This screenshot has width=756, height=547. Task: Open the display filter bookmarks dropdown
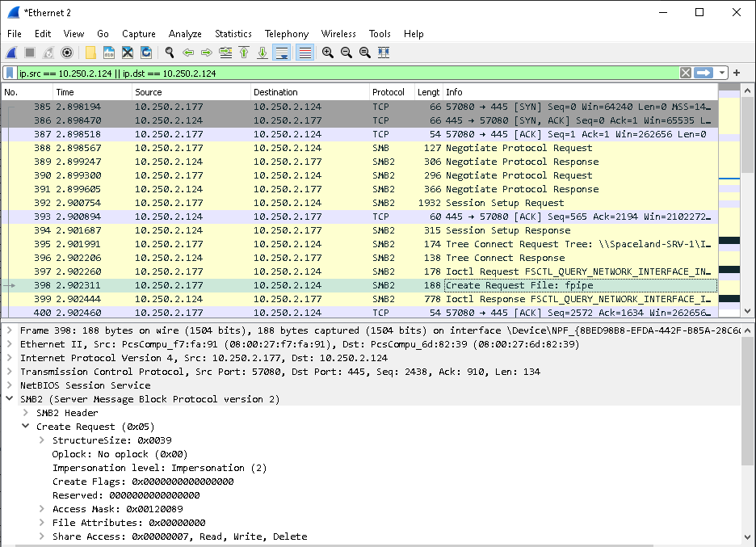pos(9,73)
